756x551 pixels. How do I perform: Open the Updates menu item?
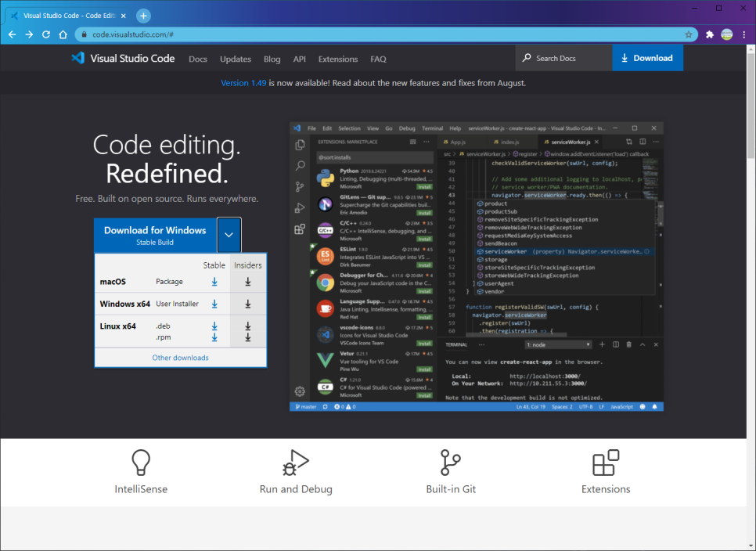236,59
